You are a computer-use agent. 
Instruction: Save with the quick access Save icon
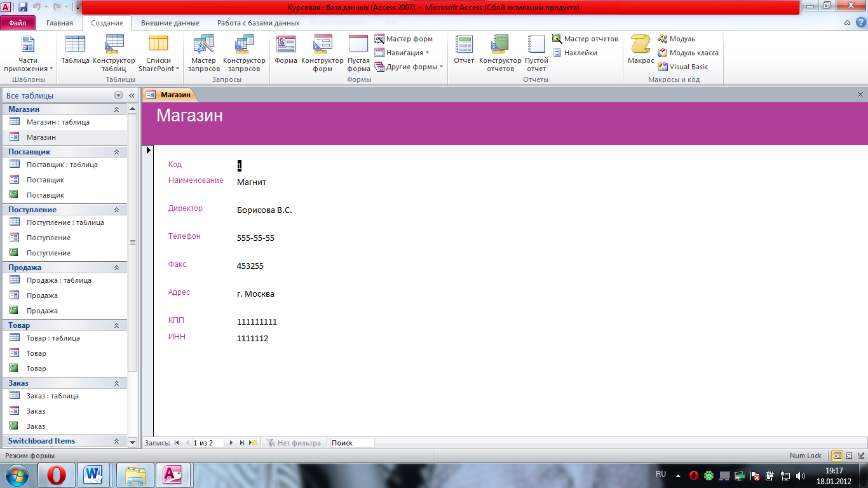(23, 8)
